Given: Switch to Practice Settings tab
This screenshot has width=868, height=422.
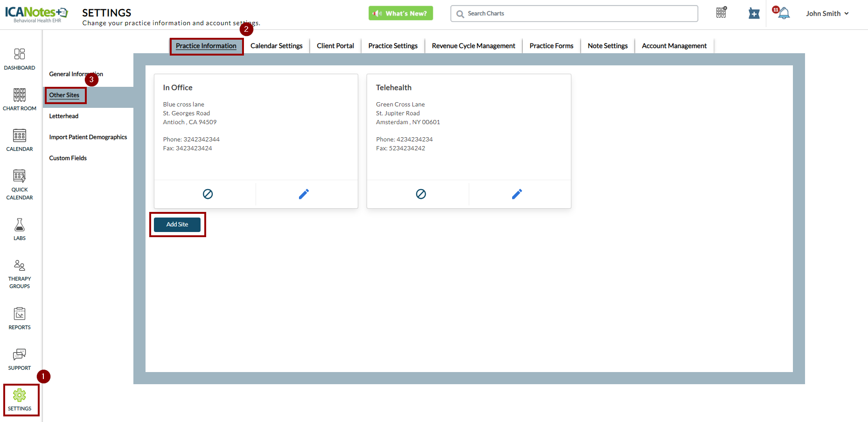Looking at the screenshot, I should click(393, 46).
